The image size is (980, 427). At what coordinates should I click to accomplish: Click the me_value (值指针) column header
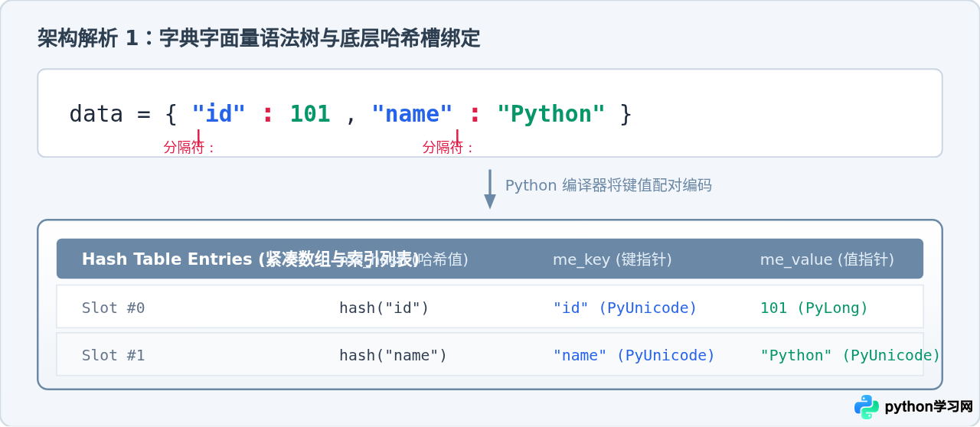(x=827, y=259)
